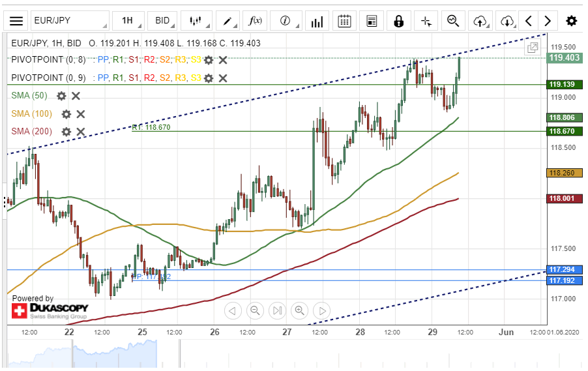Remove the SMA (200) indicator
The height and width of the screenshot is (371, 588).
81,132
